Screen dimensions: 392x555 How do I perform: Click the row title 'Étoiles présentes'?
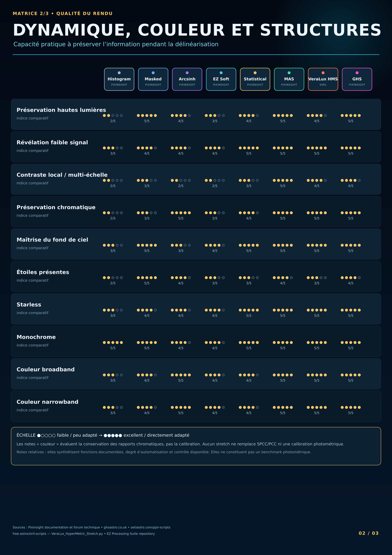click(x=43, y=272)
